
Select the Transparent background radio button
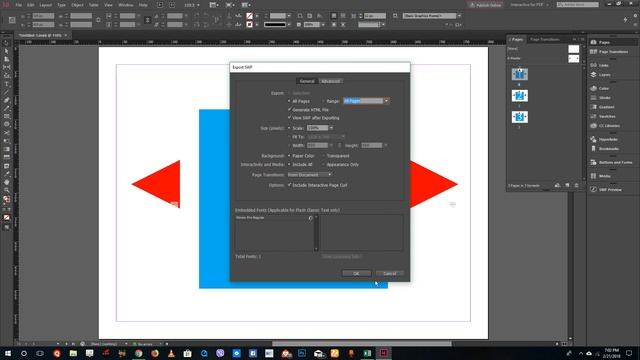click(323, 156)
